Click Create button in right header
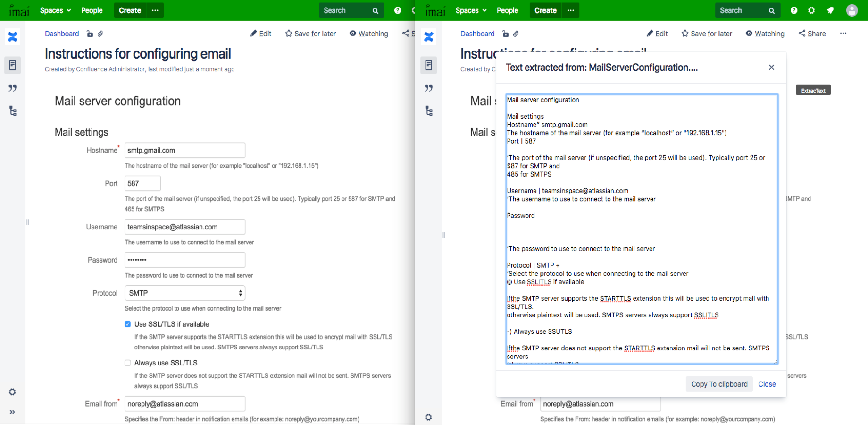The image size is (868, 425). coord(546,10)
